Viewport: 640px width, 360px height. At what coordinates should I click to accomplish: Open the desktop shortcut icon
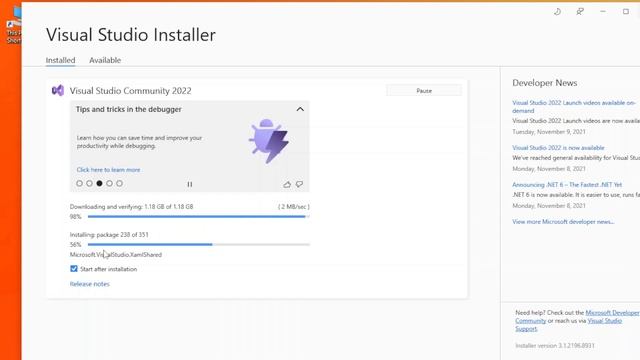coord(14,24)
